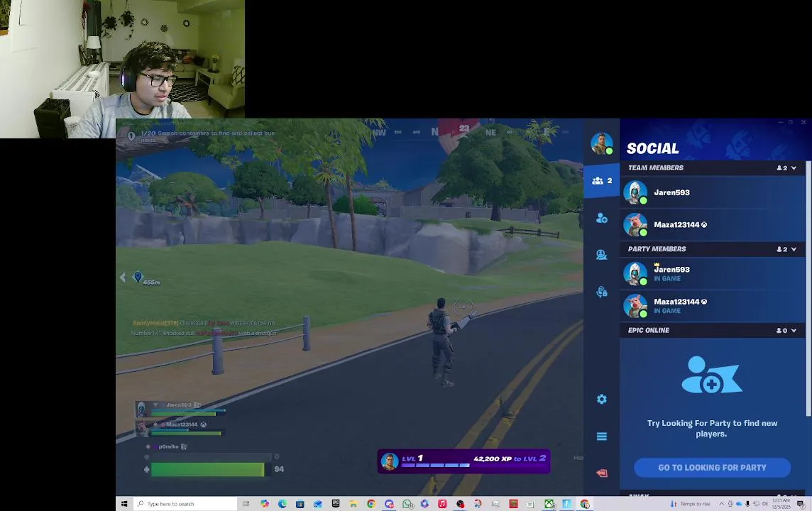Open Task View on the taskbar
The image size is (812, 511).
(246, 504)
